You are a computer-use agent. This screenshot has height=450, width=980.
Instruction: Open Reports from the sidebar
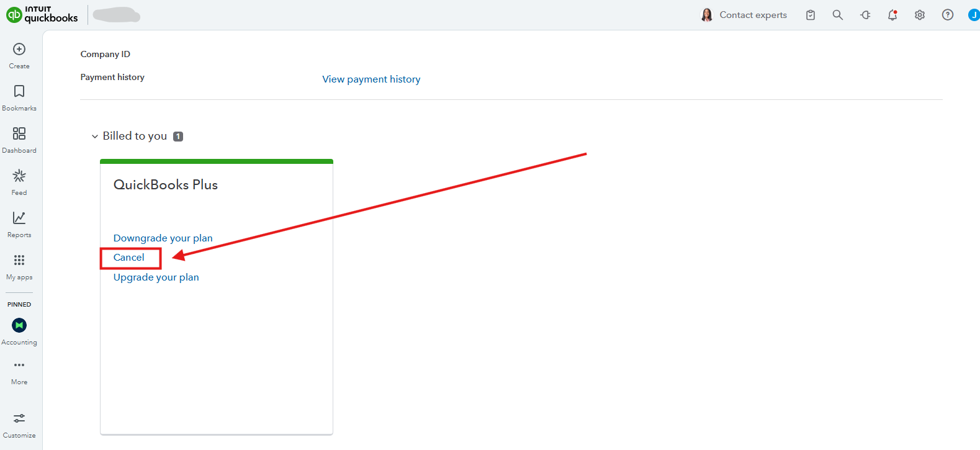[x=19, y=225]
